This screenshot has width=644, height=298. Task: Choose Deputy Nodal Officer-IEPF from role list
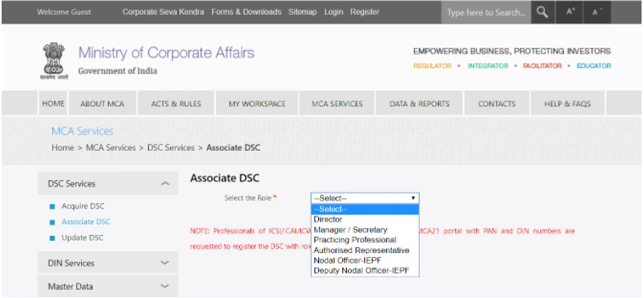(365, 271)
